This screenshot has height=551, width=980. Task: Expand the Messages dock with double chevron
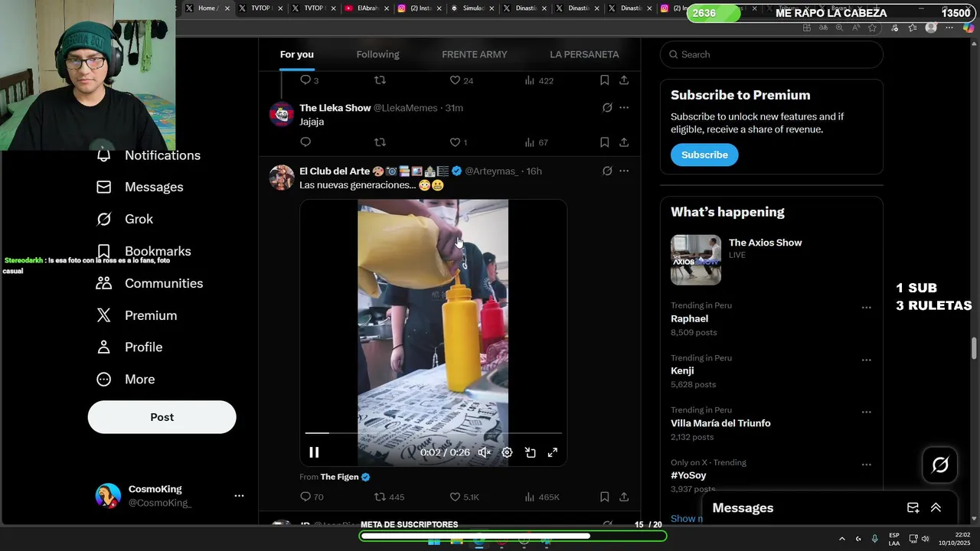pyautogui.click(x=936, y=508)
